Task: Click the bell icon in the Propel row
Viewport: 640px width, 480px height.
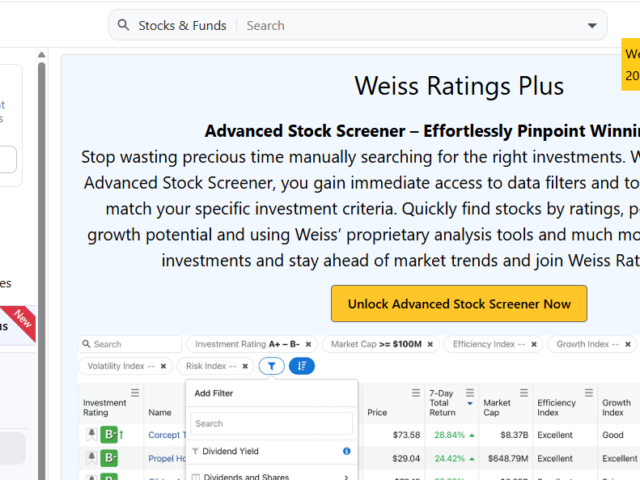Action: [91, 458]
